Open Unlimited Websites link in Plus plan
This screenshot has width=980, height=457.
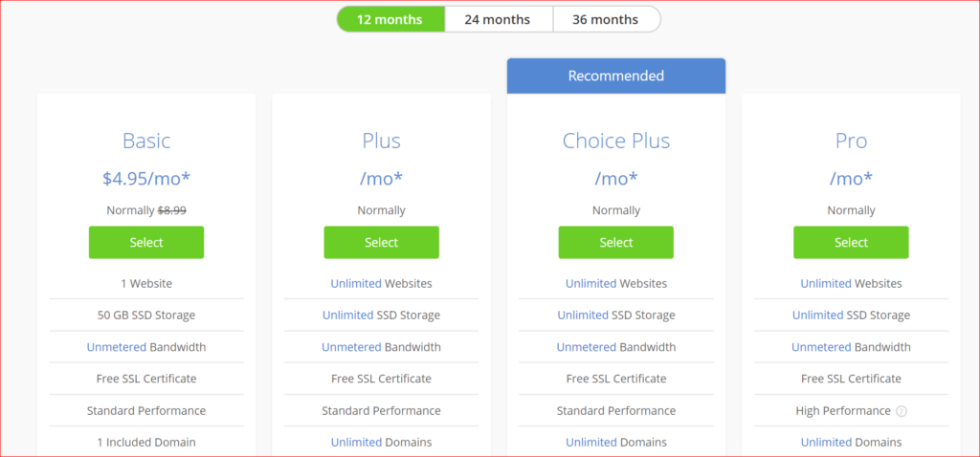(x=356, y=284)
